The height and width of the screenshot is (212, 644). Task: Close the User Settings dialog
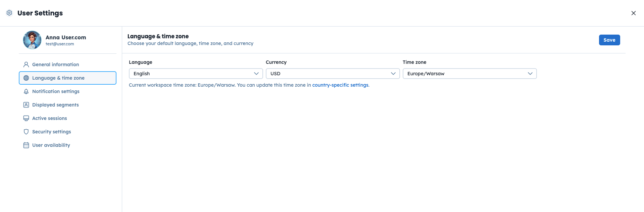(633, 13)
